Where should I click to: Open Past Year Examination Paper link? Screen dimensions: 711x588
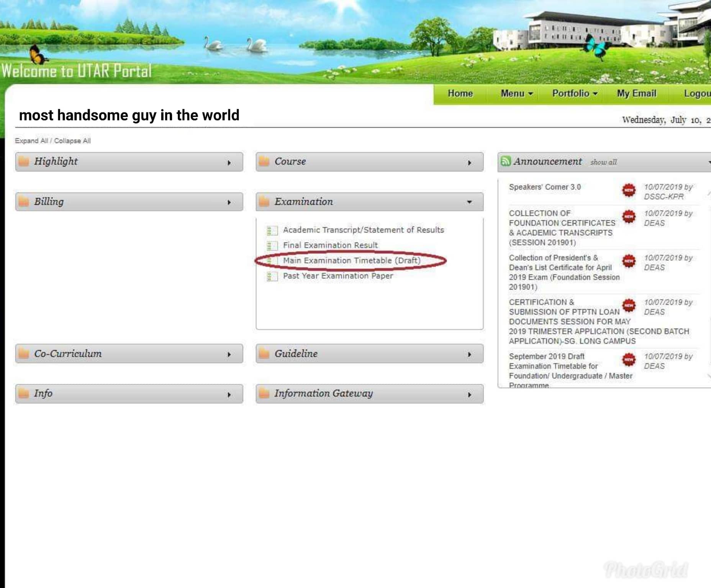point(338,276)
